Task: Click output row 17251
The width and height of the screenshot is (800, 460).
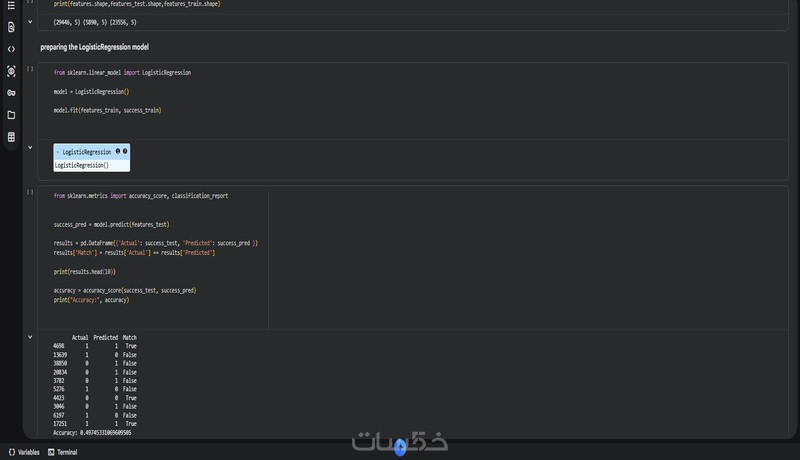Action: coord(95,424)
